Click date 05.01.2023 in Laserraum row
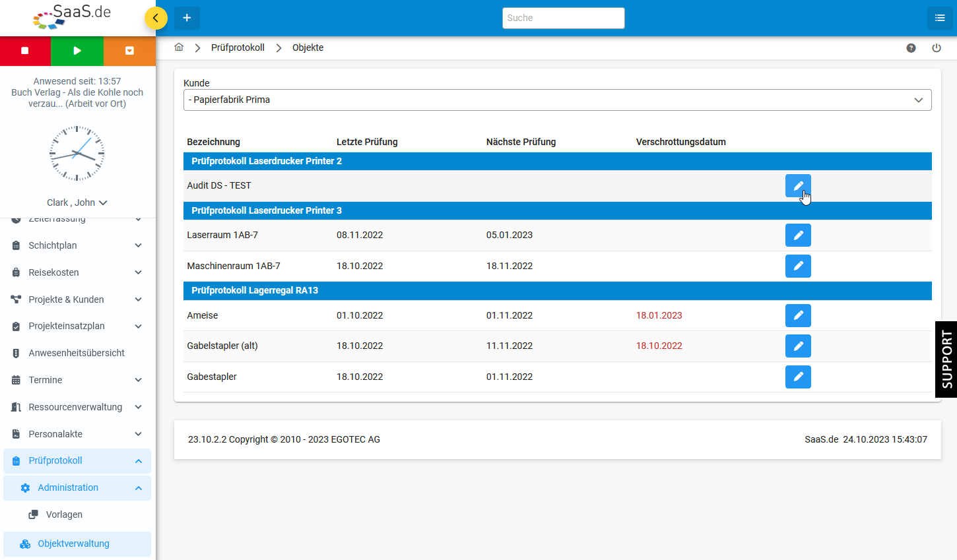 [510, 235]
